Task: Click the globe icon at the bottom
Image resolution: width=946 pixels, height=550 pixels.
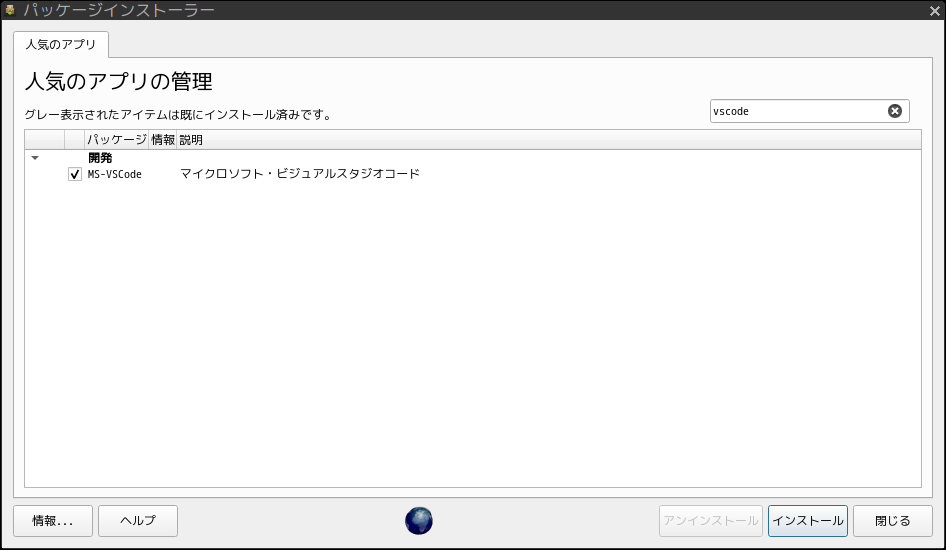Action: coord(419,520)
